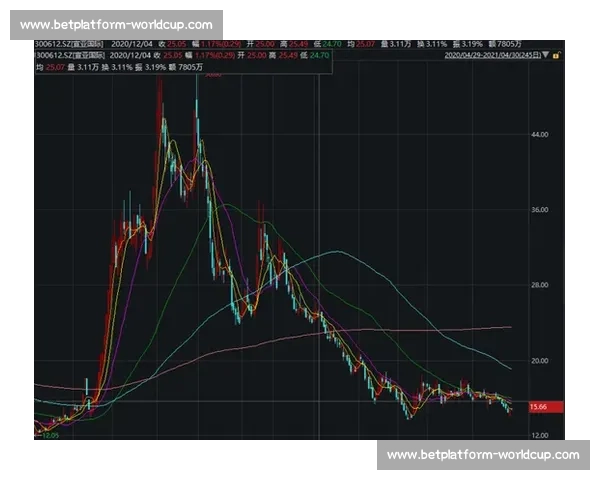
Task: Click 300612.SZ stock code in top header line
Action: point(52,44)
